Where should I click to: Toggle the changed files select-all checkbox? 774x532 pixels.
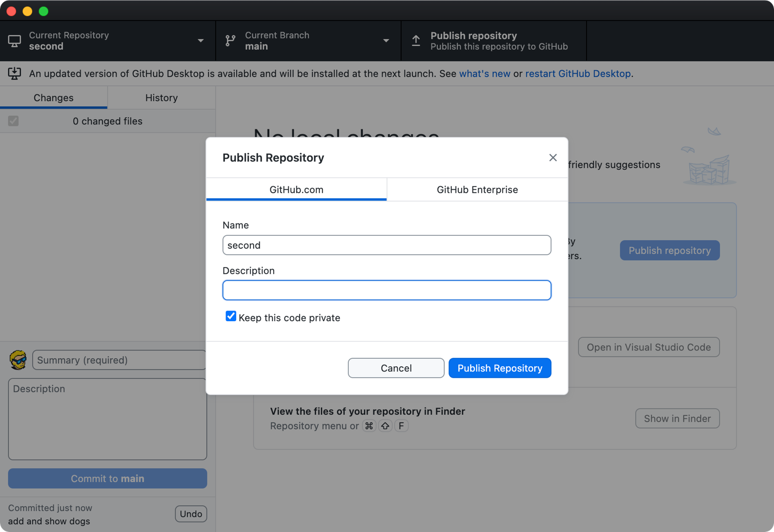click(x=14, y=121)
